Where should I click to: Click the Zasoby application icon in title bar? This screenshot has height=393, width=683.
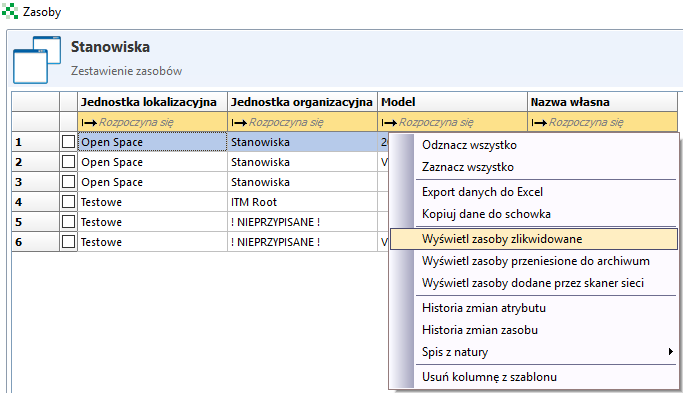(x=10, y=11)
